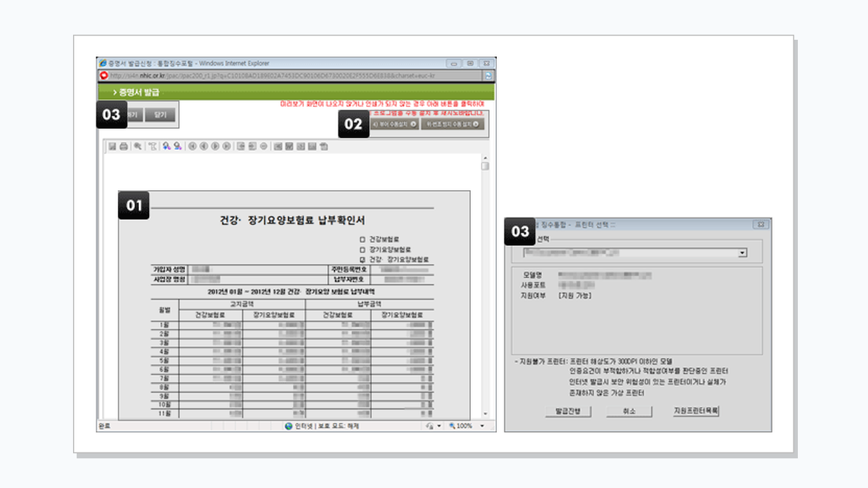This screenshot has width=868, height=488.
Task: Jump to the last page in the viewer toolbar
Action: [226, 146]
